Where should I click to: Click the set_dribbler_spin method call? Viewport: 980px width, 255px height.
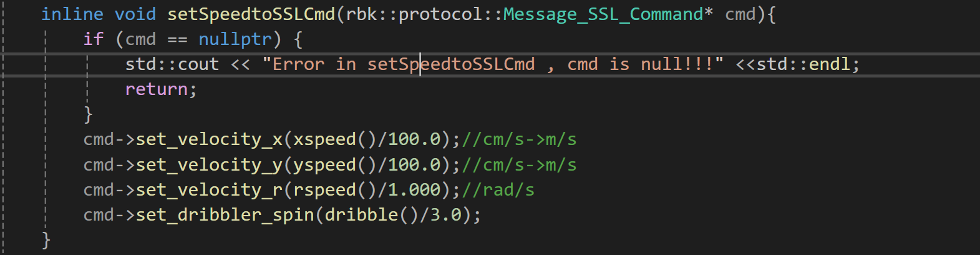tap(225, 215)
